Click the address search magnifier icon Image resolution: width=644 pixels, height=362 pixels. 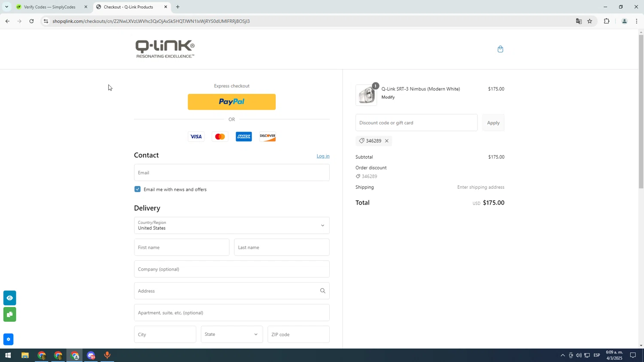(322, 291)
